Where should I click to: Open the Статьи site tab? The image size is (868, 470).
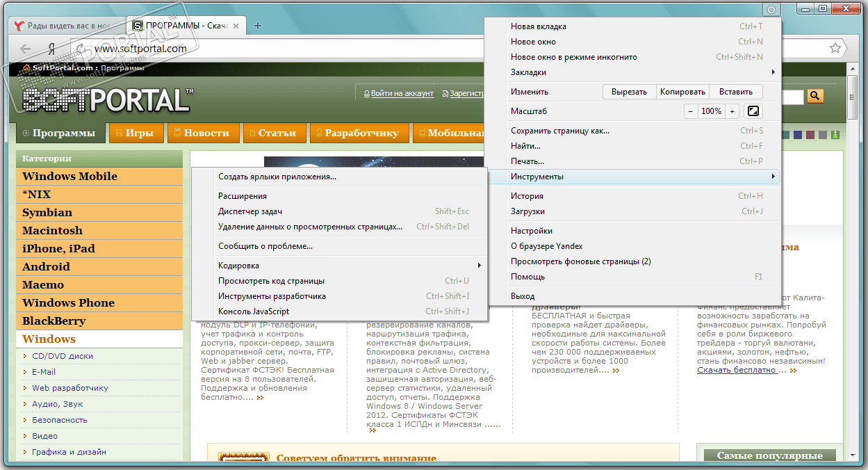[273, 133]
